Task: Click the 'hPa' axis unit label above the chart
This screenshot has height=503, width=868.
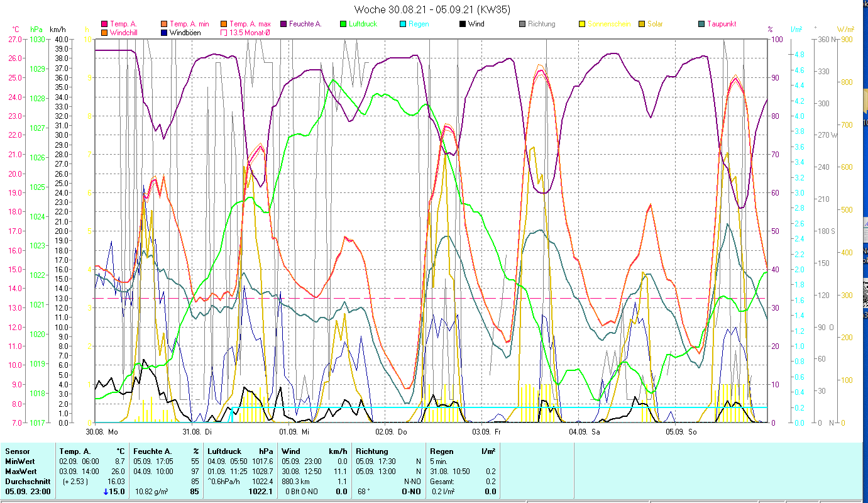Action: coord(36,30)
